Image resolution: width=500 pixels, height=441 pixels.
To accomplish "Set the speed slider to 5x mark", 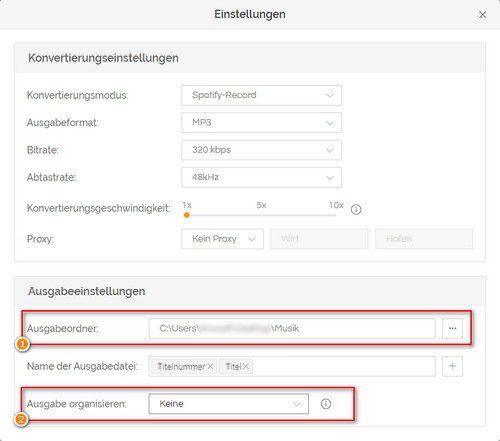I will tap(261, 215).
